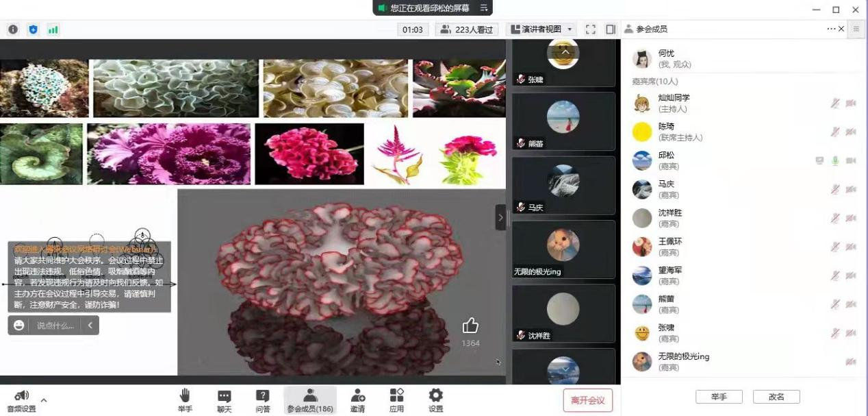Toggle the camera icon for 灿灿同学
868x416 pixels.
click(x=851, y=103)
